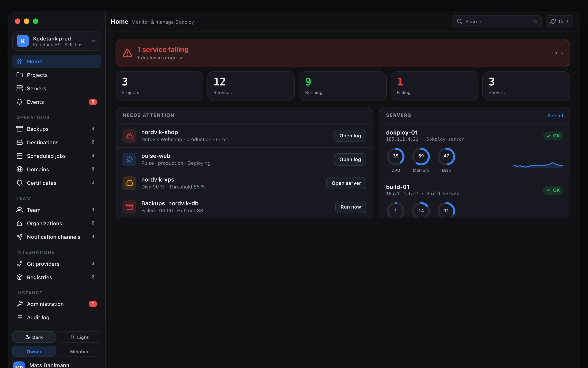588x368 pixels.
Task: Open log for pulse-web
Action: [x=350, y=159]
